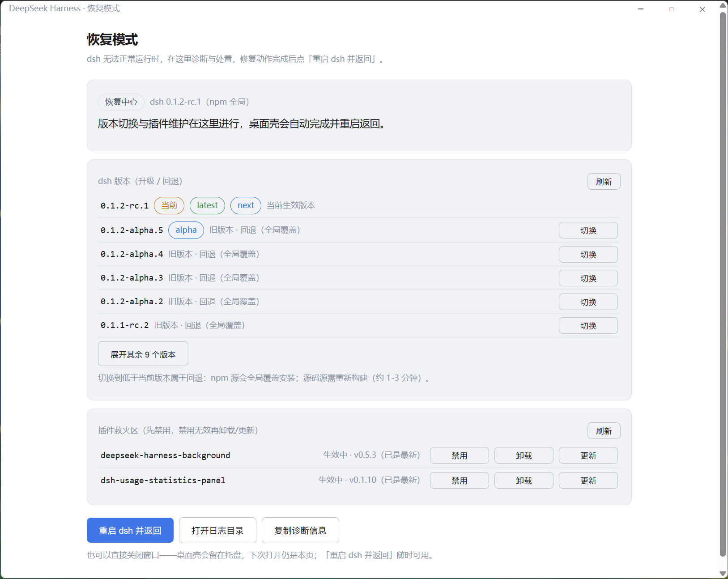728x579 pixels.
Task: Click the 当前 tag on 0.1.2-rc.1
Action: tap(169, 205)
